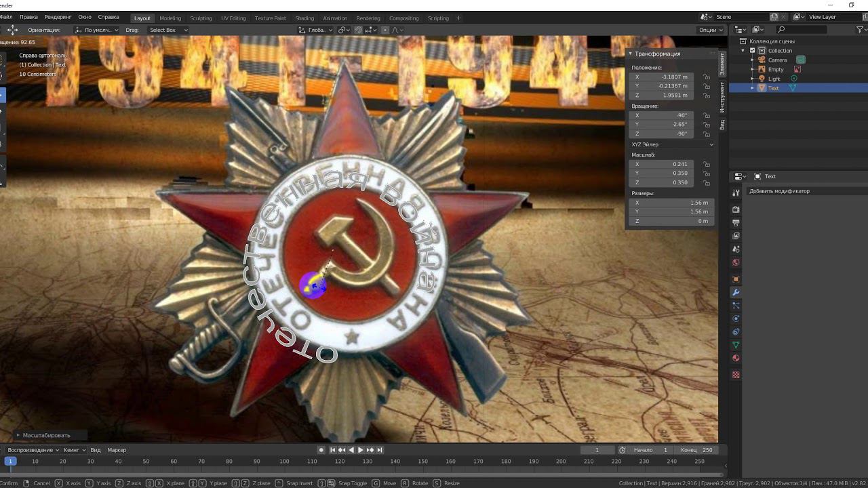
Task: Jump to previous keyframe
Action: [x=342, y=450]
